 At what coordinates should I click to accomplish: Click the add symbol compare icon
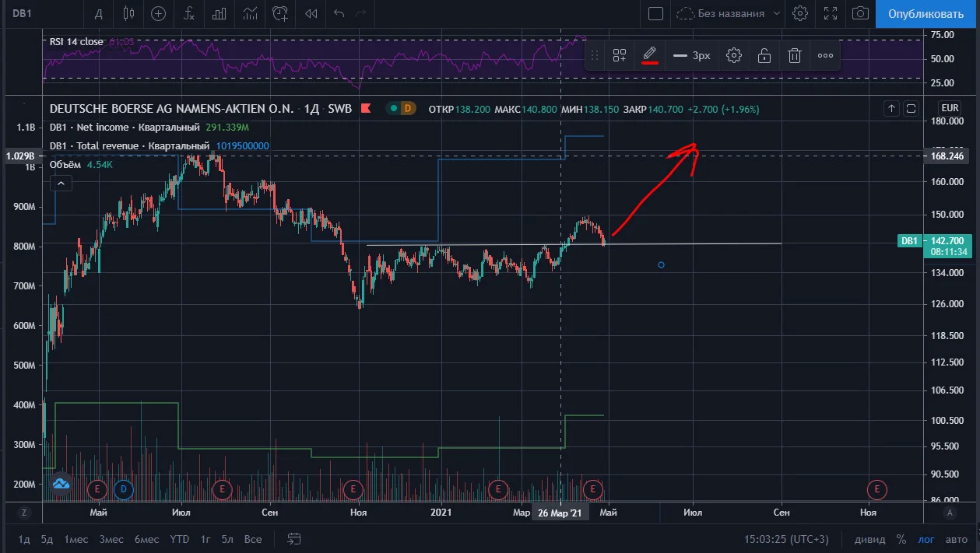coord(159,13)
